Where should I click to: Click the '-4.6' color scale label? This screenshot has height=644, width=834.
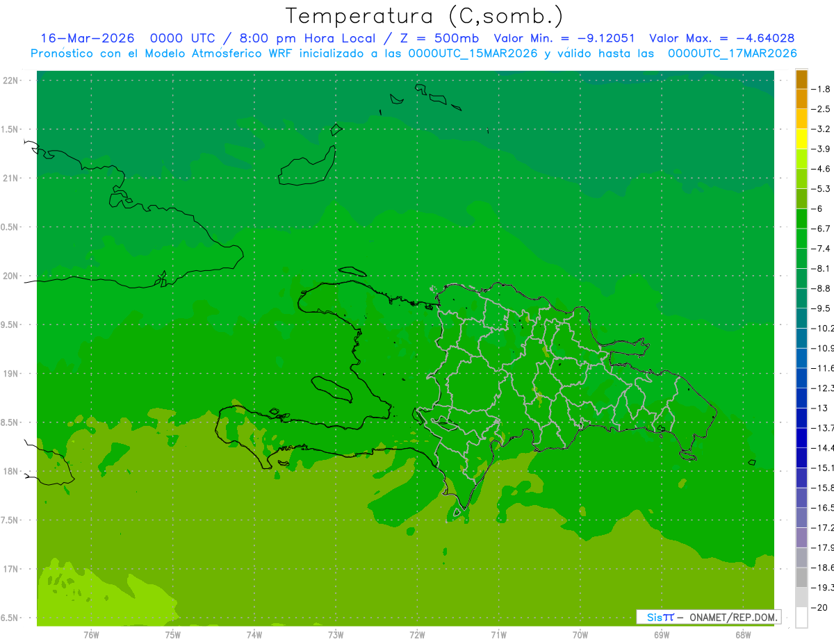coord(822,169)
